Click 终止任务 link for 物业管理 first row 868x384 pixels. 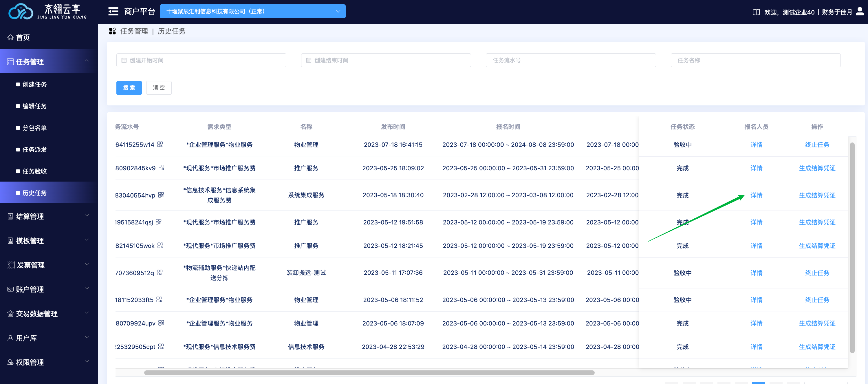pyautogui.click(x=817, y=145)
